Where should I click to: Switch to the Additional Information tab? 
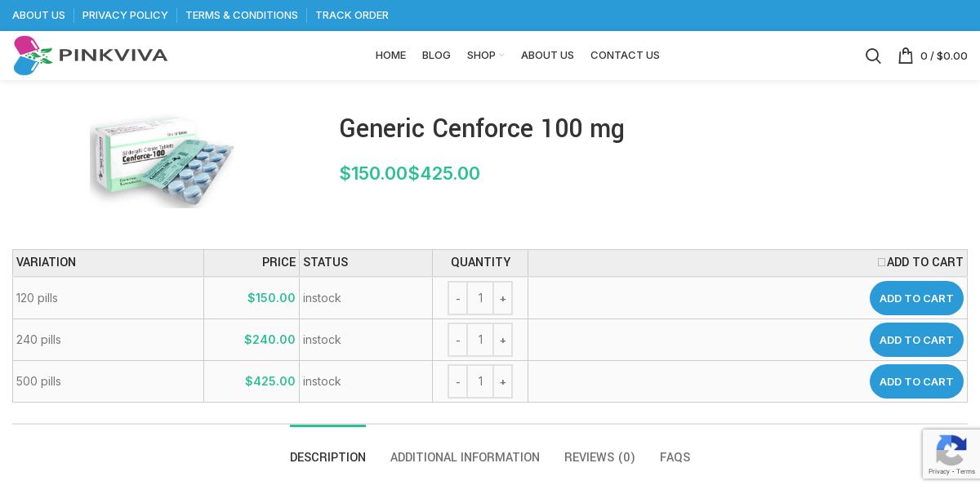point(465,457)
